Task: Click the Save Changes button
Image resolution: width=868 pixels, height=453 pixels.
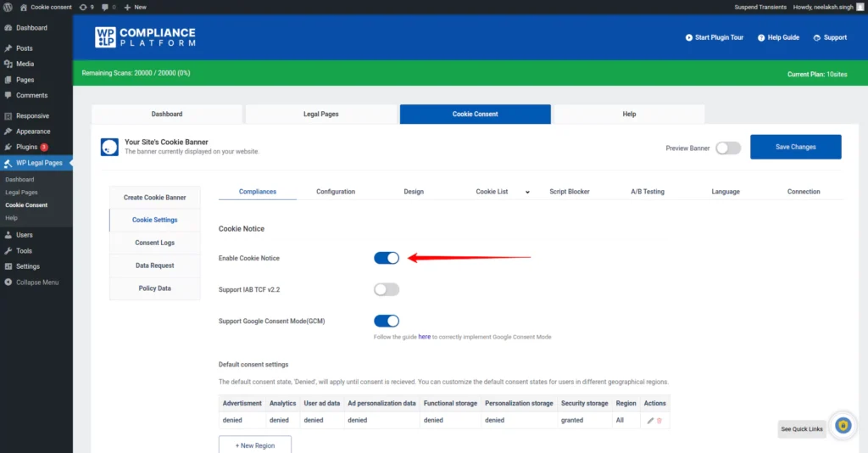Action: tap(795, 147)
